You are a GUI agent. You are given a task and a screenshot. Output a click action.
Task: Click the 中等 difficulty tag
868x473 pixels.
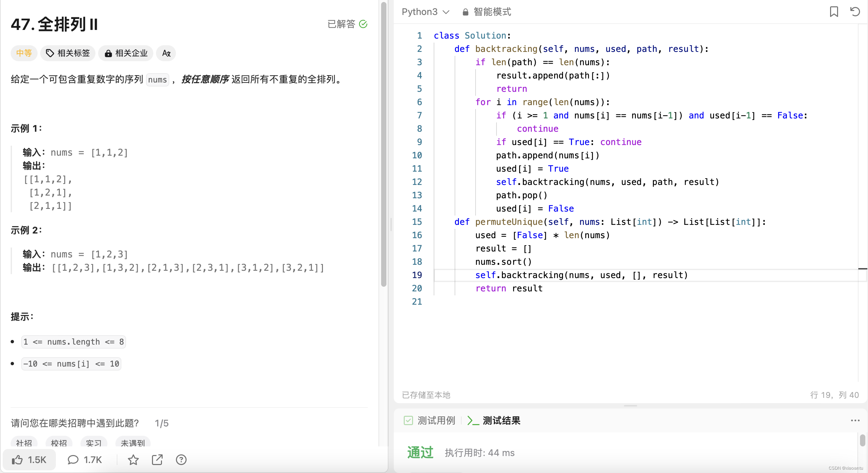pos(24,53)
